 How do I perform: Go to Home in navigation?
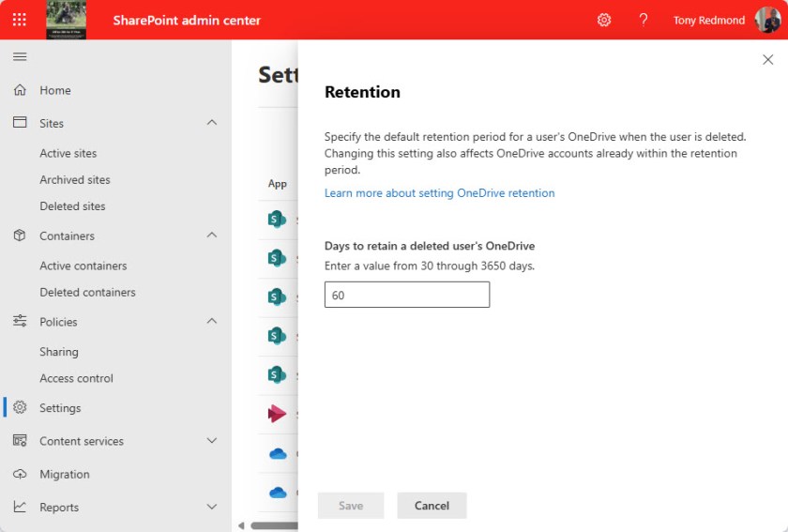pyautogui.click(x=55, y=90)
